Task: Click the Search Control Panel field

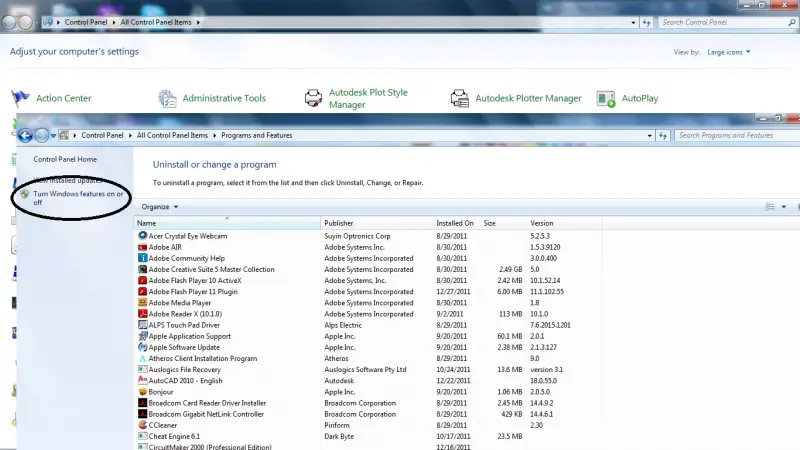Action: 727,22
